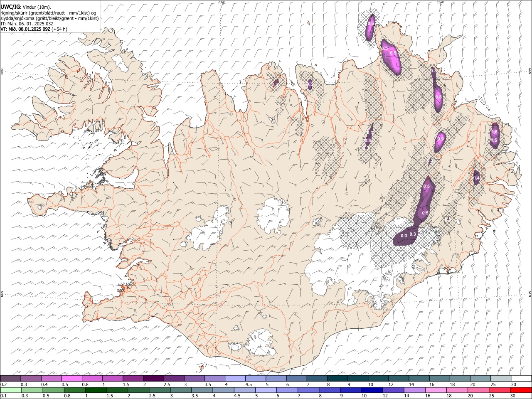532x399 pixels.
Task: Click the lower legend swatch between 3.5 and 4
Action: tap(202, 390)
